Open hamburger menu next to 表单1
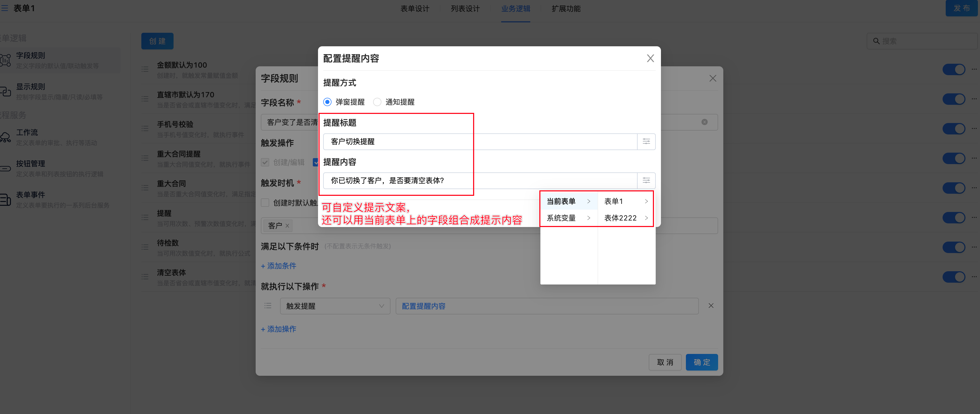 pyautogui.click(x=5, y=8)
